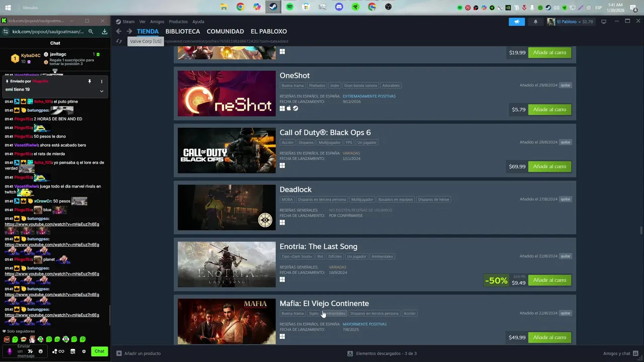Remove Mafia: El Viejo Continente from wishlist

pos(566,313)
